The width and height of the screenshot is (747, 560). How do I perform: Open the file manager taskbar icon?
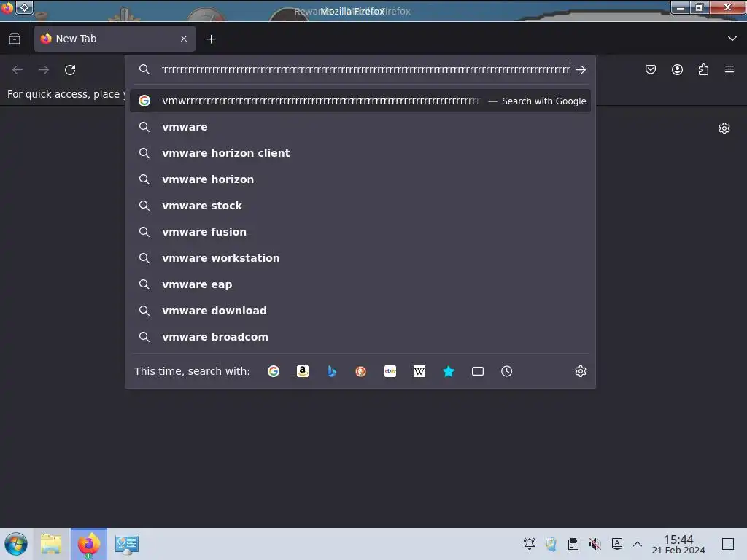coord(52,544)
